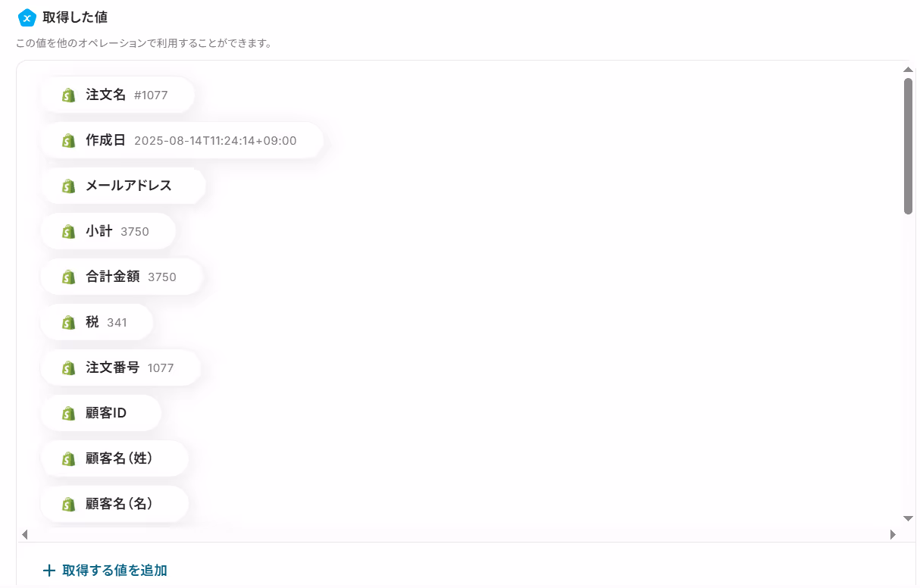Click the Shopify icon beside 作成日
The height and width of the screenshot is (588, 920).
coord(69,141)
